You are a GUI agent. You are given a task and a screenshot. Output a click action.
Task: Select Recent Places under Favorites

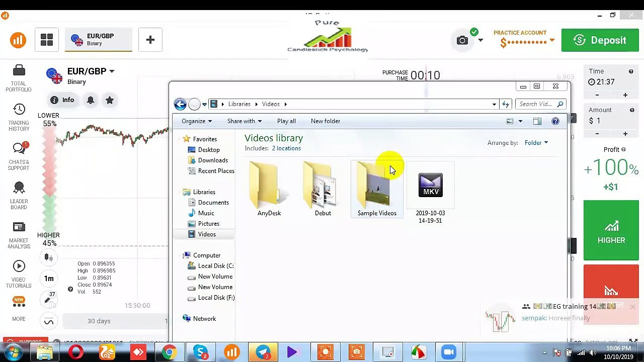pyautogui.click(x=216, y=171)
